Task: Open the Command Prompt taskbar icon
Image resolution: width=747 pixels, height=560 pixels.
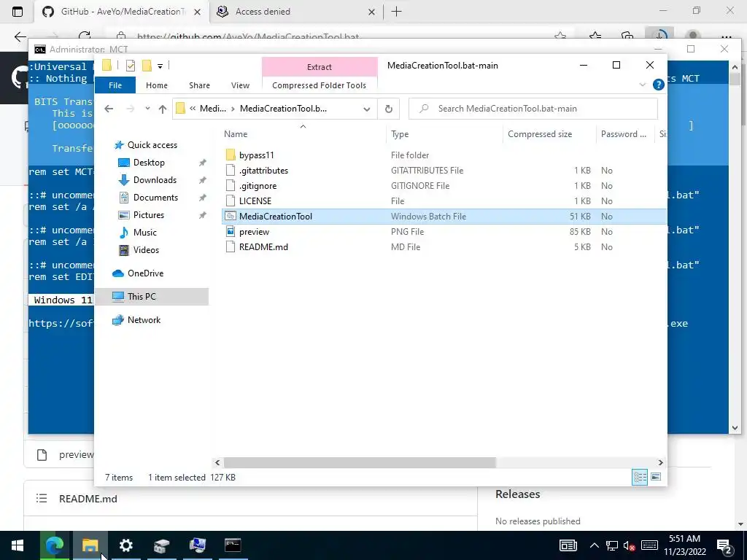Action: [233, 545]
